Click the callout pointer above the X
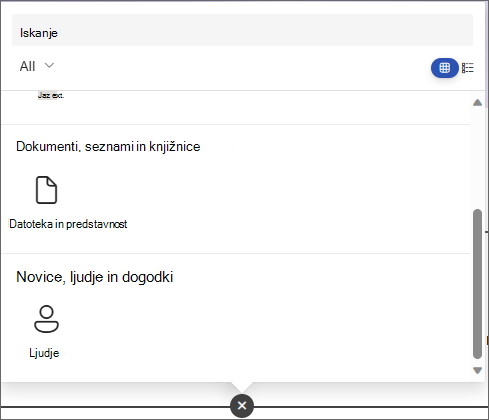Screen dimensions: 489x420 coord(242,387)
